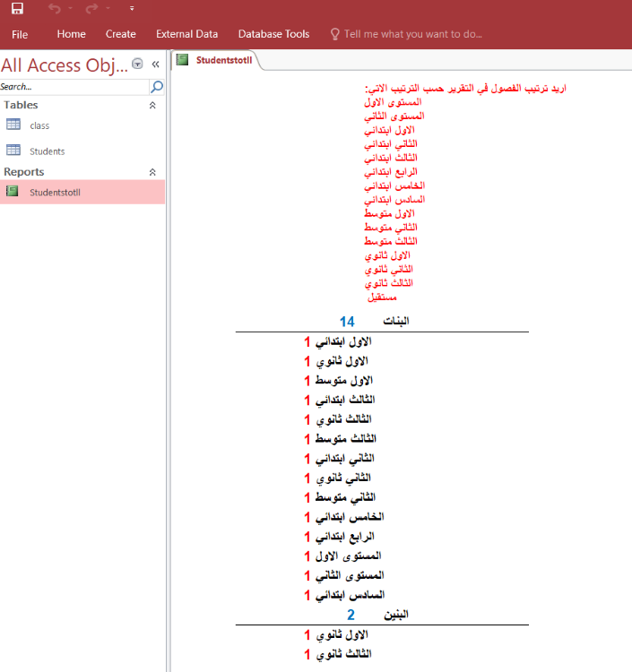The height and width of the screenshot is (672, 632).
Task: Click the red instruction heading about ترتيب الفصول
Action: coord(465,89)
